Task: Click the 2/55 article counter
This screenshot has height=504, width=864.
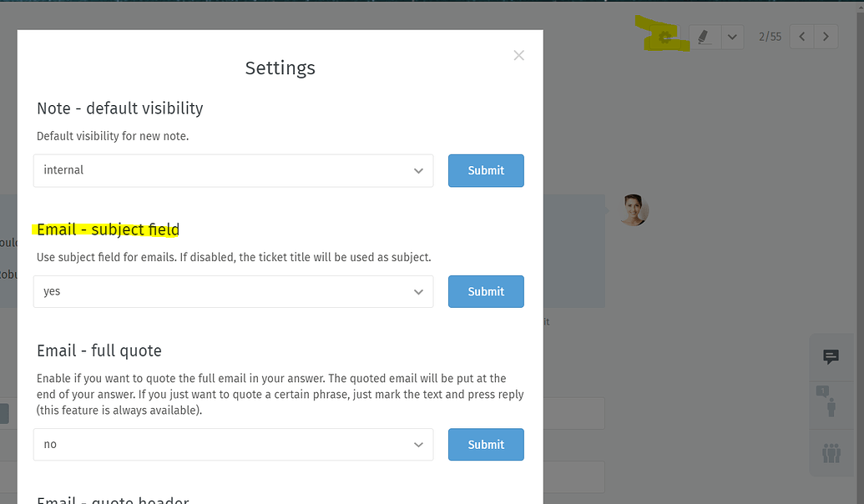Action: tap(769, 36)
